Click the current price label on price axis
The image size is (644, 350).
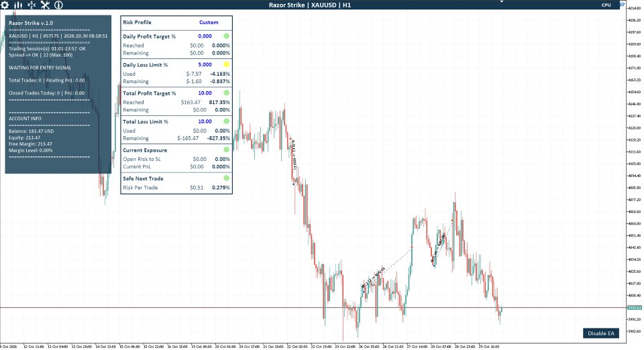click(634, 307)
